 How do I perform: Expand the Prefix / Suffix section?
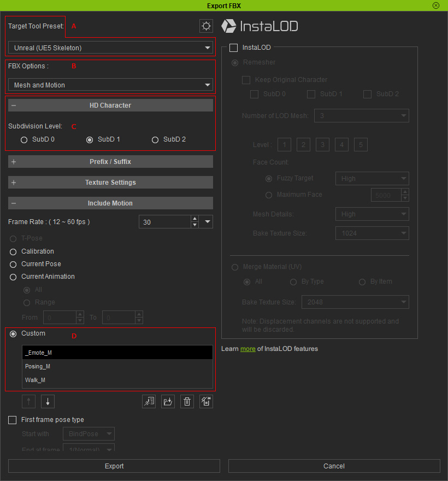pos(110,162)
